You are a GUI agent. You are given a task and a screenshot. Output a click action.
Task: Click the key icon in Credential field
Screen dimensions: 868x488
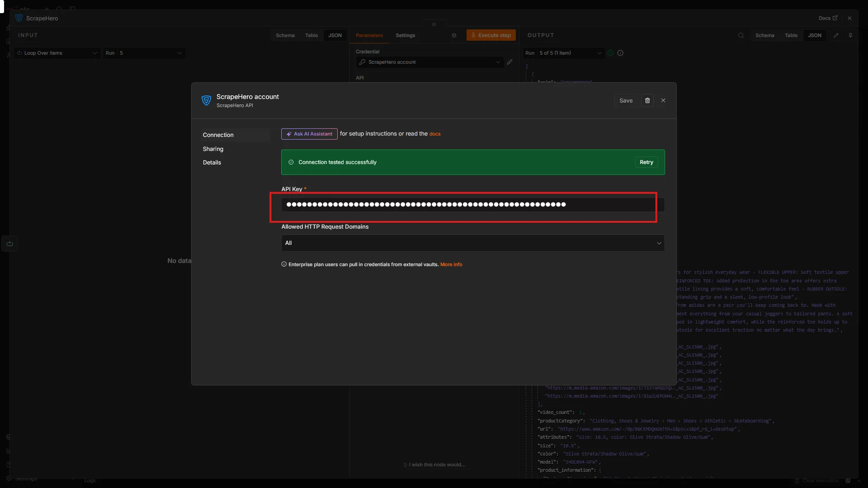tap(362, 62)
